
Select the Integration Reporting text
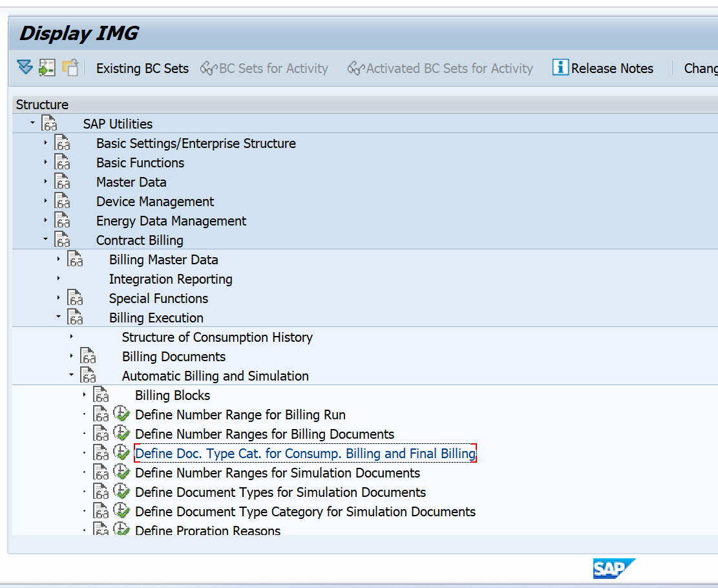[x=171, y=279]
